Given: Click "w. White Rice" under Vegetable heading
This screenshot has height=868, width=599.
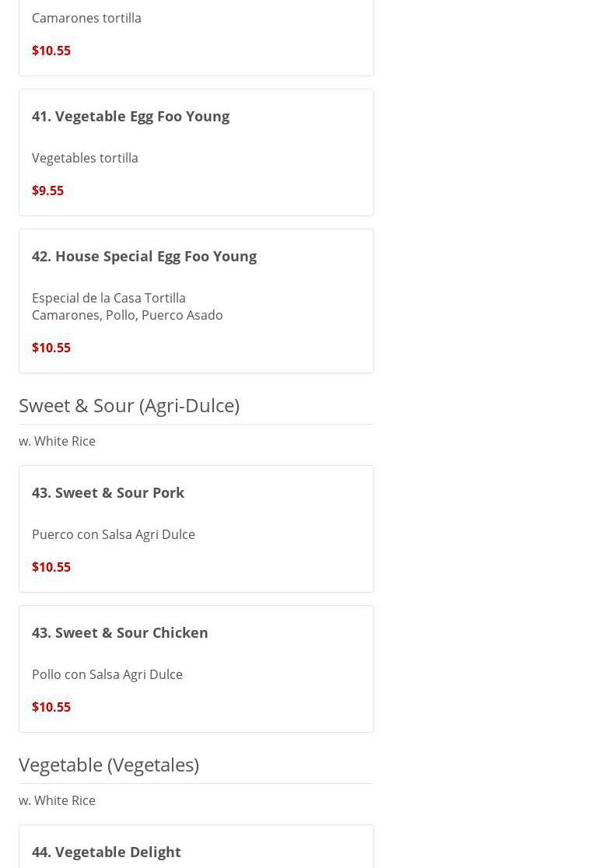Looking at the screenshot, I should point(57,800).
